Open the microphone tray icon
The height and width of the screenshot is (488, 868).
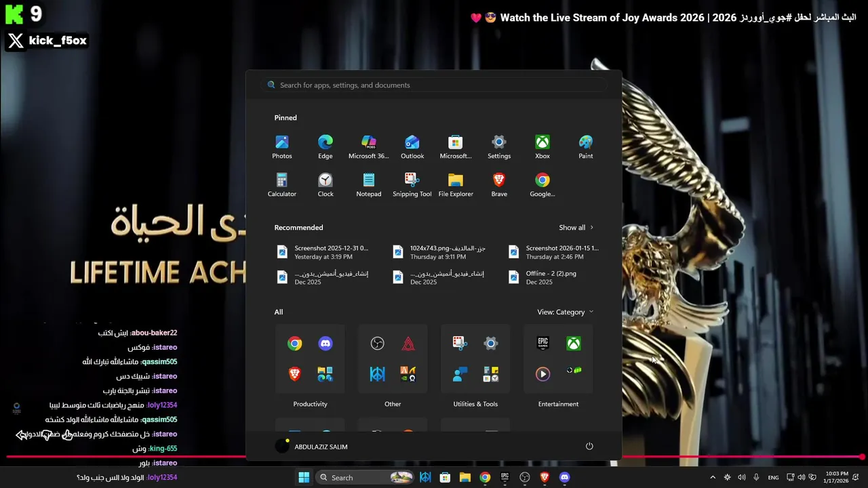pyautogui.click(x=756, y=477)
